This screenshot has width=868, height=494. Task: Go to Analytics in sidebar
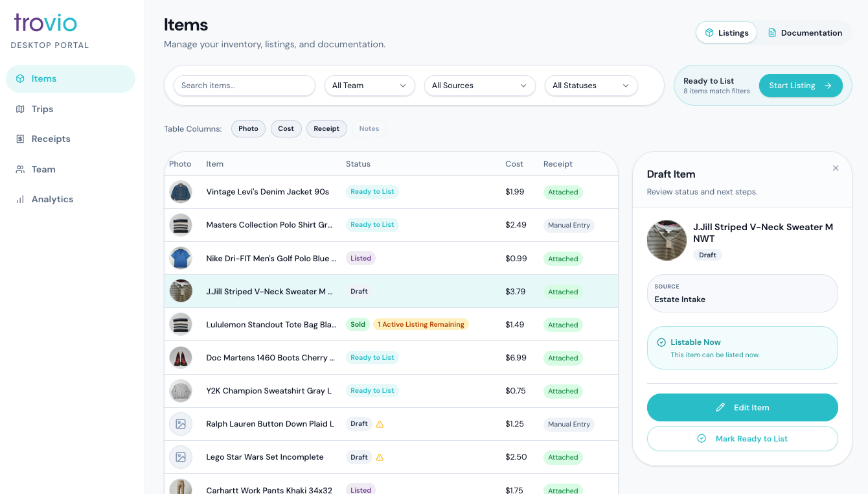click(x=71, y=199)
